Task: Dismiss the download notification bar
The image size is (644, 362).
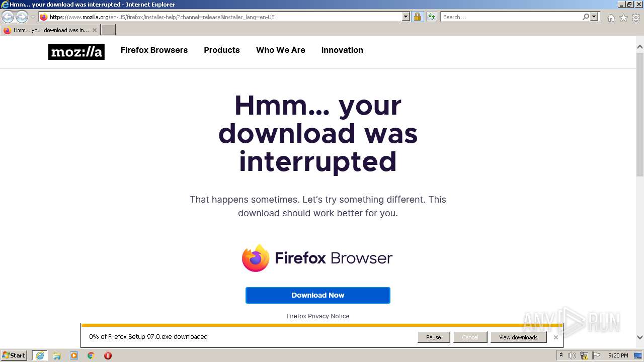Action: coord(555,337)
